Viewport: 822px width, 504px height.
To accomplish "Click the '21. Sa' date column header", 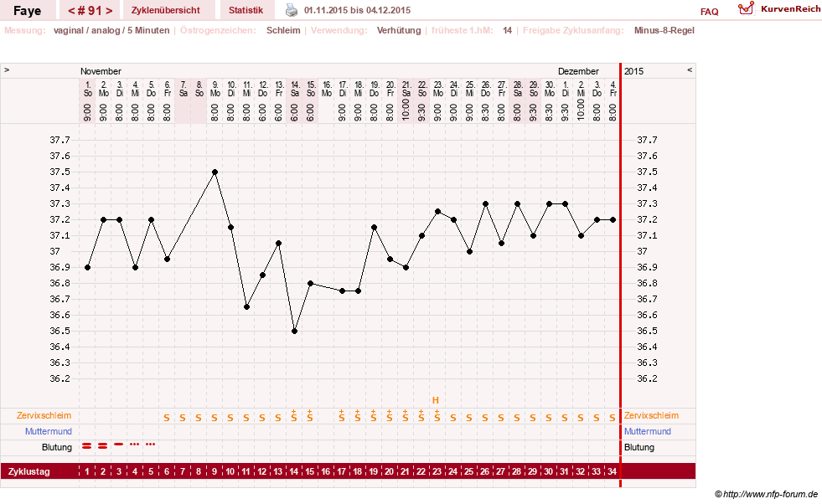I will 406,89.
